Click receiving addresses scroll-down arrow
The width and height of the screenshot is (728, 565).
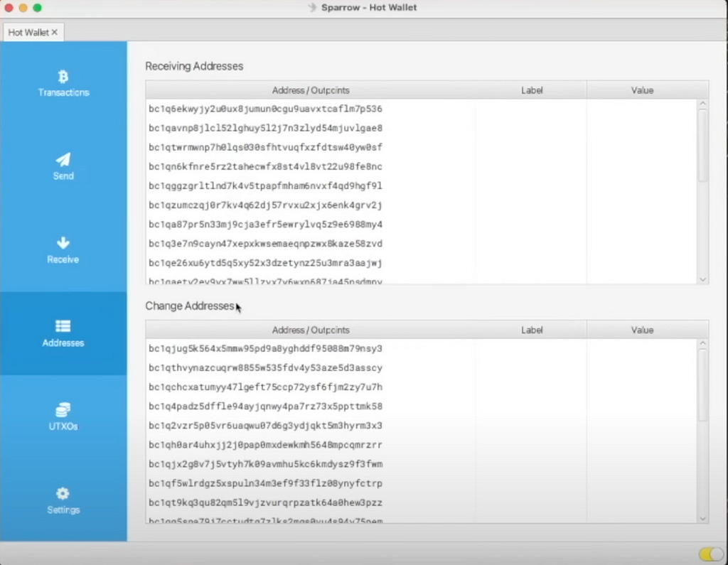pyautogui.click(x=703, y=279)
